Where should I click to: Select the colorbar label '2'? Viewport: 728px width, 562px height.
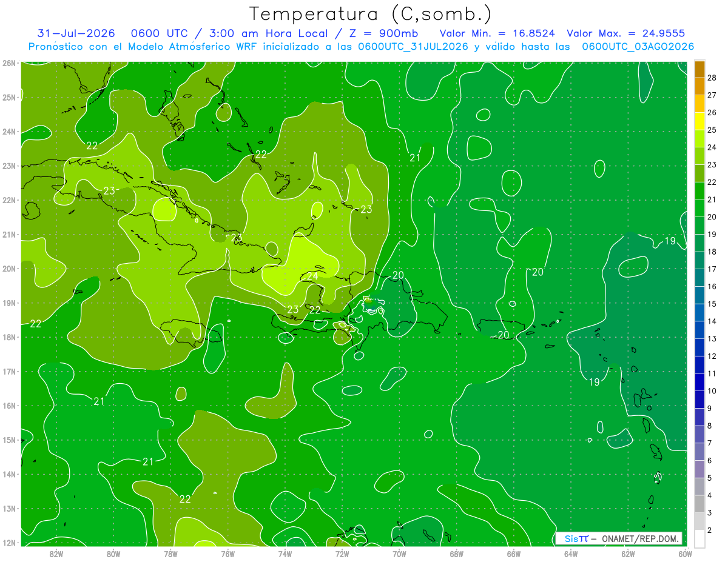click(710, 531)
